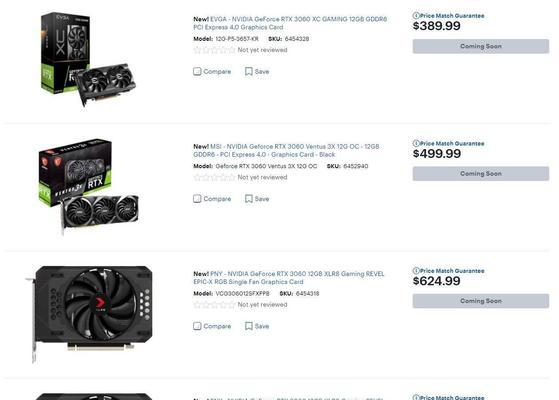Viewport: 559px width, 400px height.
Task: Open the EVGA XC graphics card product image
Action: coord(88,59)
